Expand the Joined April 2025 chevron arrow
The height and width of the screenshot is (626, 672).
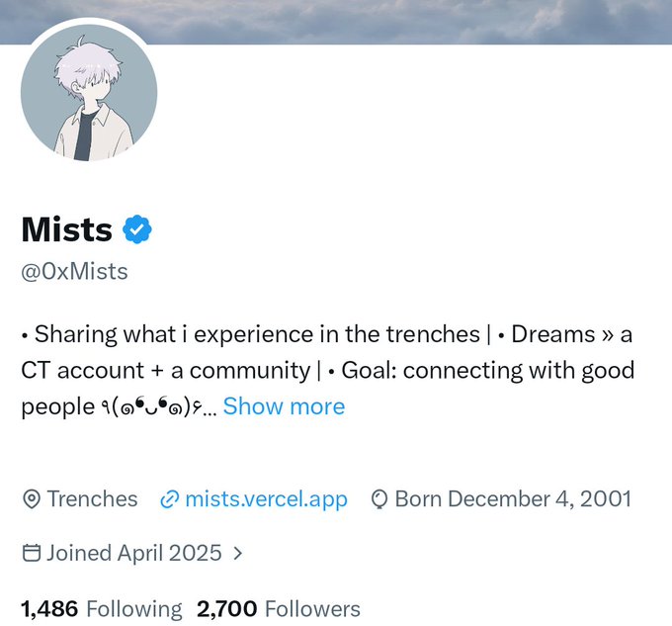[238, 553]
